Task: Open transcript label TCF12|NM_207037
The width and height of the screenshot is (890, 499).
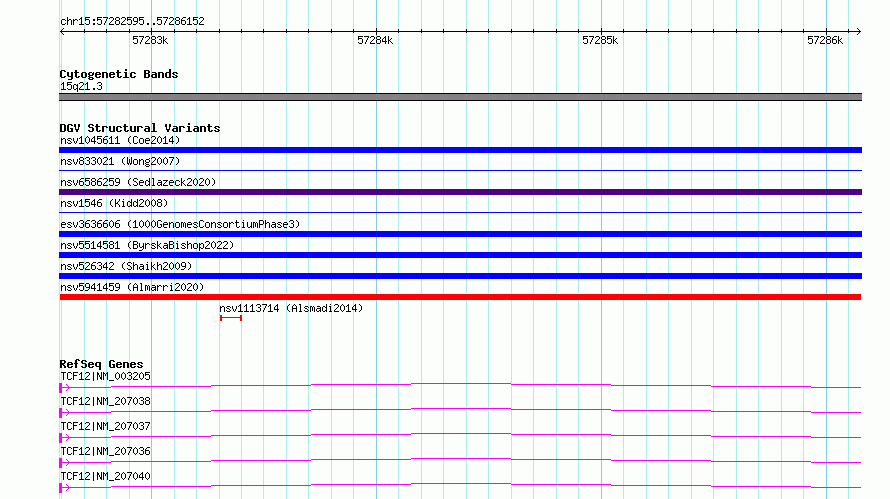Action: coord(106,426)
